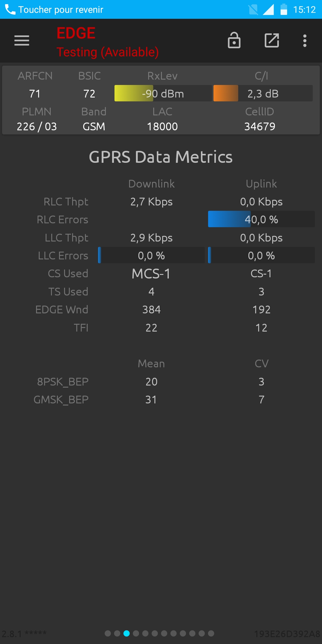Tap the downlink MCS-1 coding scheme
The image size is (322, 644).
151,274
